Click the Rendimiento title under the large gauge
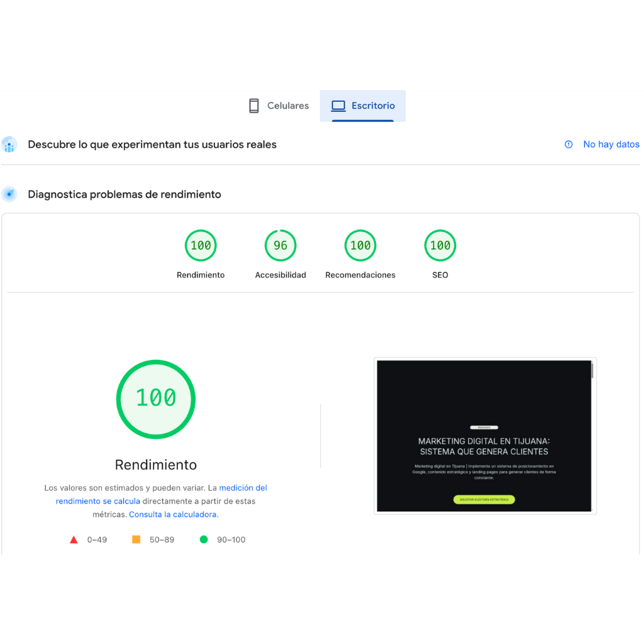The height and width of the screenshot is (644, 644). 156,465
